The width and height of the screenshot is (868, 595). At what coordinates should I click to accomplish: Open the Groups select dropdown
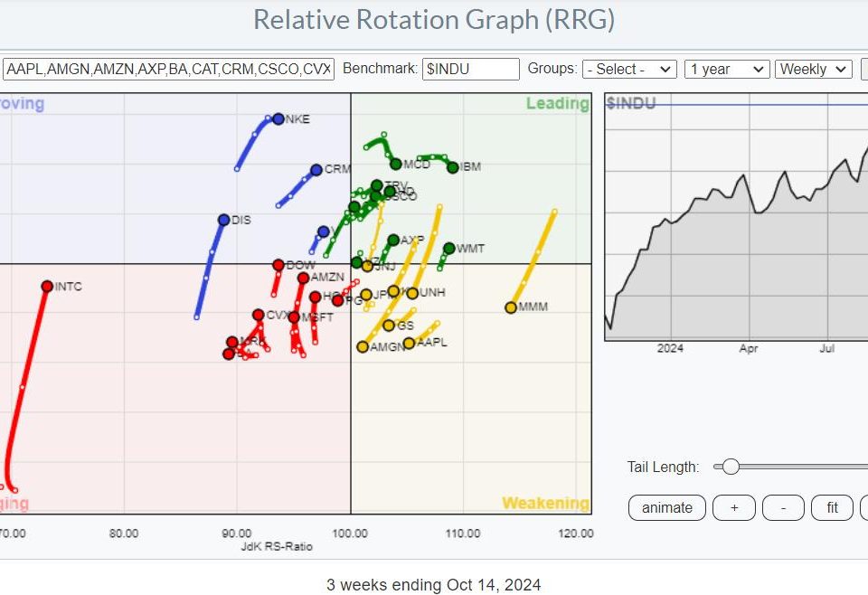coord(630,69)
